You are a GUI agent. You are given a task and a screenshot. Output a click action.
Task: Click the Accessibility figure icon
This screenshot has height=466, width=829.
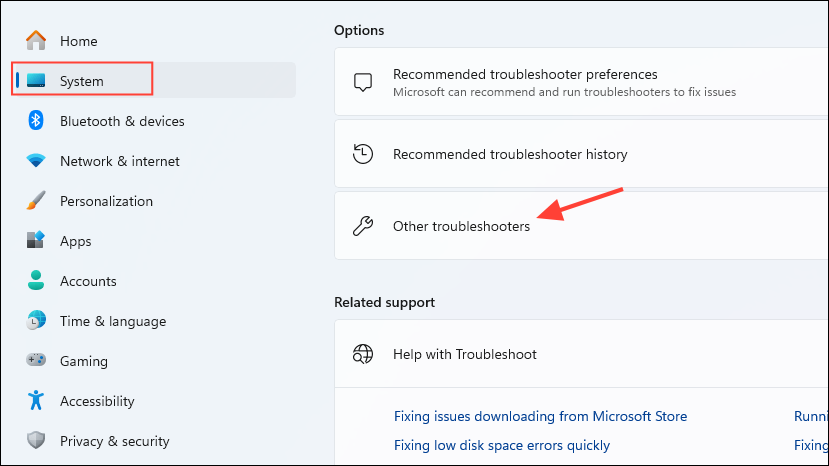[x=36, y=401]
